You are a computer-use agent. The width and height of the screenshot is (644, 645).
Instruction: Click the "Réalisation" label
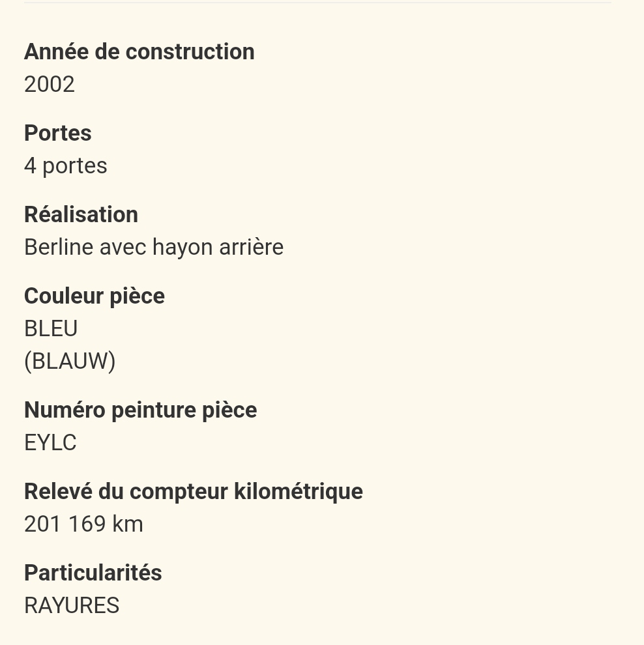(x=81, y=214)
